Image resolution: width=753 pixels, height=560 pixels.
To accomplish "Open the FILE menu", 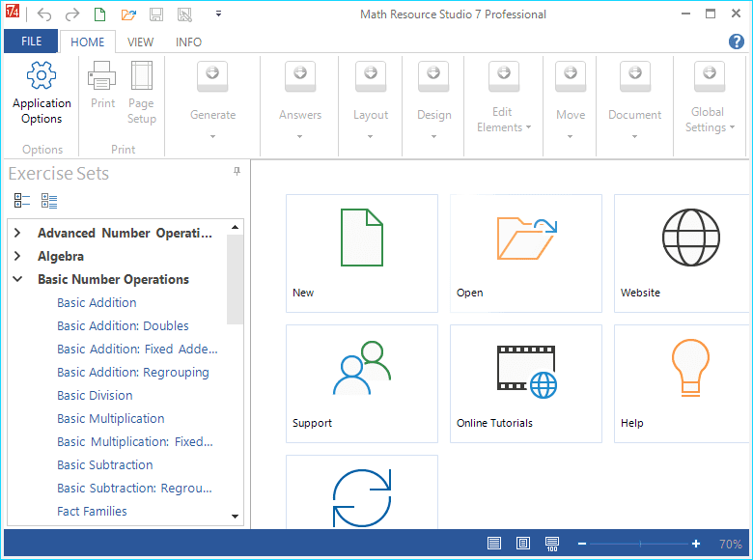I will 31,42.
